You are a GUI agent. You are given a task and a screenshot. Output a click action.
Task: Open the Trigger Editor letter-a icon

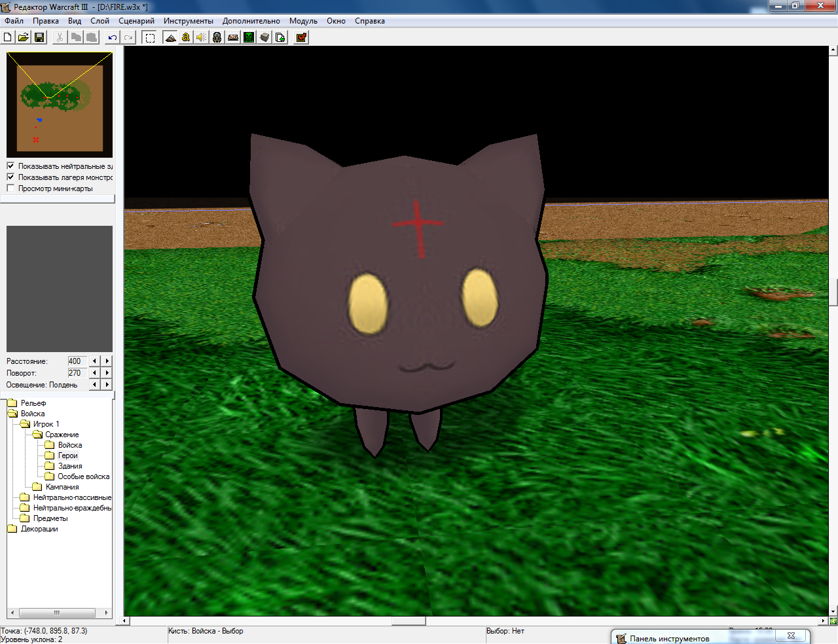click(x=186, y=37)
